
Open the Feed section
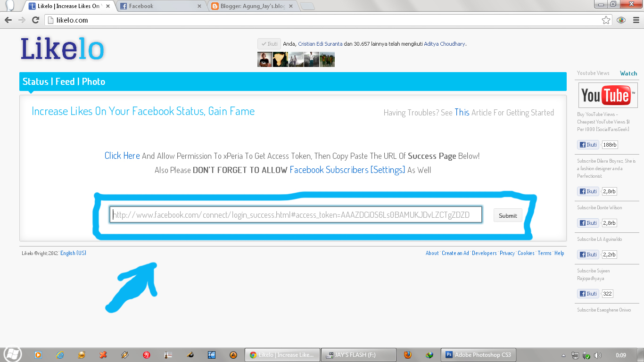tap(65, 82)
